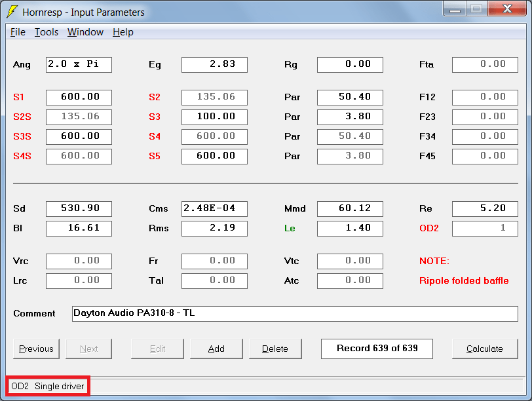
Task: Delete the current record
Action: [x=275, y=349]
